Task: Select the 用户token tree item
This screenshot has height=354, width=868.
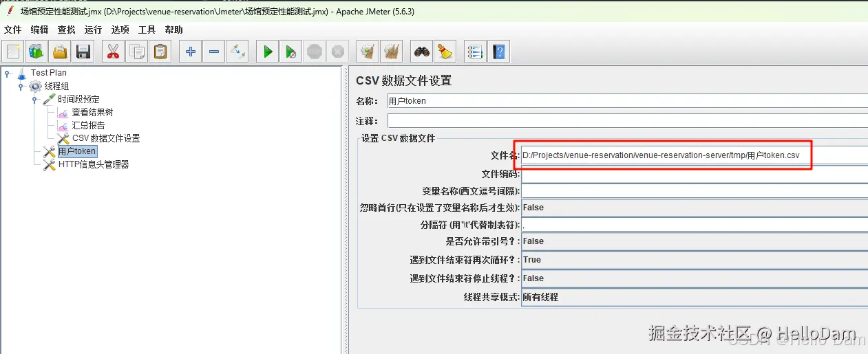Action: click(x=77, y=151)
